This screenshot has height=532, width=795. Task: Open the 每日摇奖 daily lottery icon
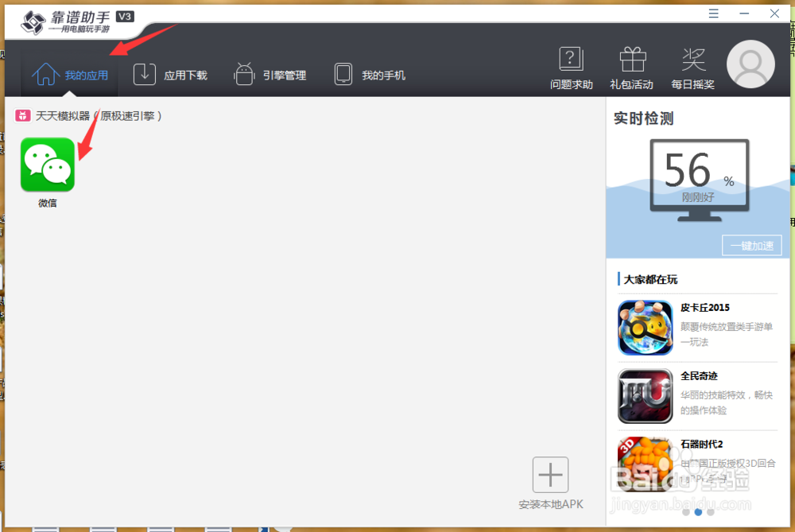click(x=692, y=65)
